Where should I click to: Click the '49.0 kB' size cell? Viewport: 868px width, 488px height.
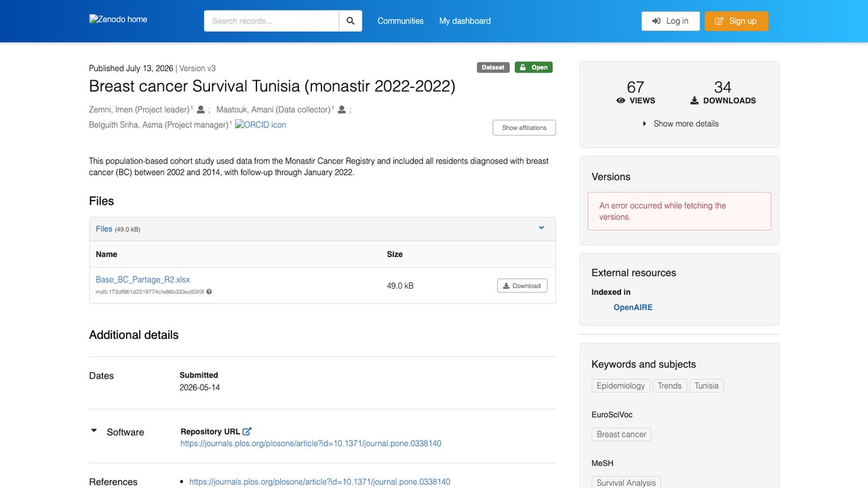point(400,286)
